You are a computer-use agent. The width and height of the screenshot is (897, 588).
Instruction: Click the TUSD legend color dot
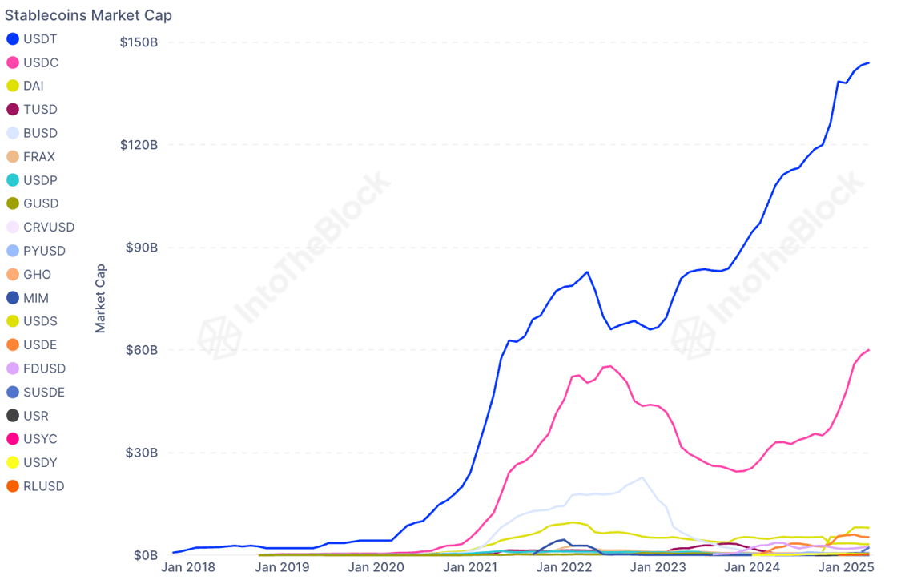point(13,110)
